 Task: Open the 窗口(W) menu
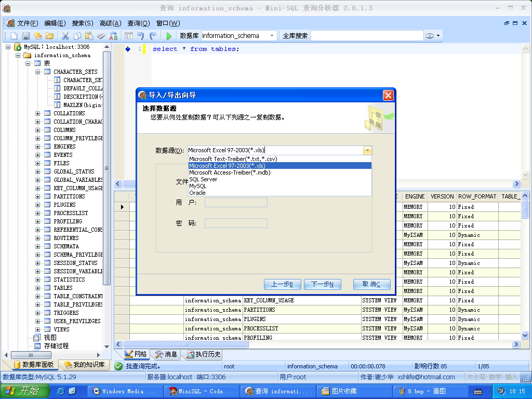click(168, 23)
